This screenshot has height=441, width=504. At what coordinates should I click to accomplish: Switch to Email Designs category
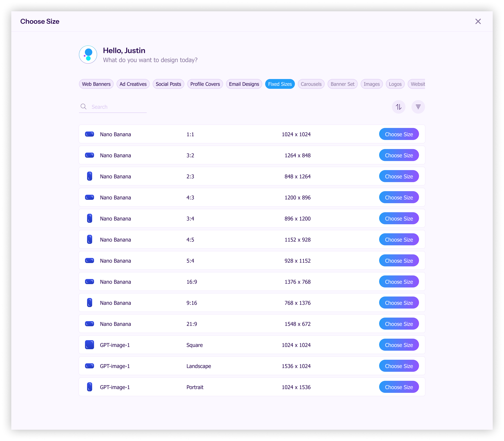point(244,84)
